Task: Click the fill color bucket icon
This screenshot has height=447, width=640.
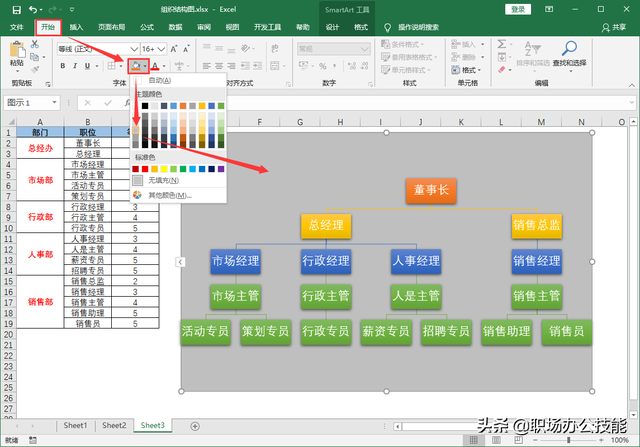Action: [x=136, y=66]
